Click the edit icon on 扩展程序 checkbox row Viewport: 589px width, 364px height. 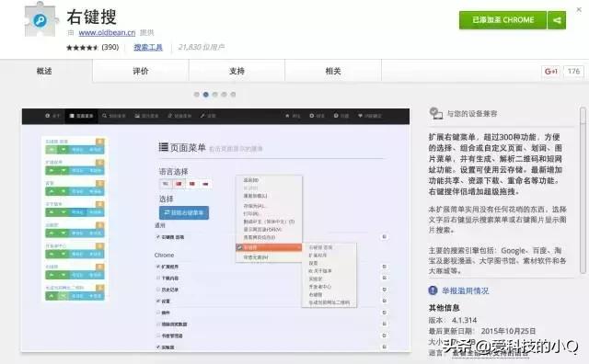point(385,267)
